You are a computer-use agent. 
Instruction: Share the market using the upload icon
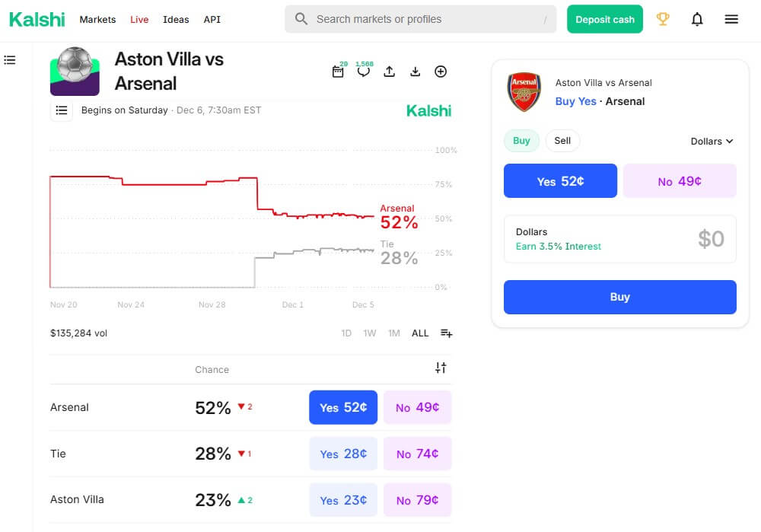coord(389,71)
